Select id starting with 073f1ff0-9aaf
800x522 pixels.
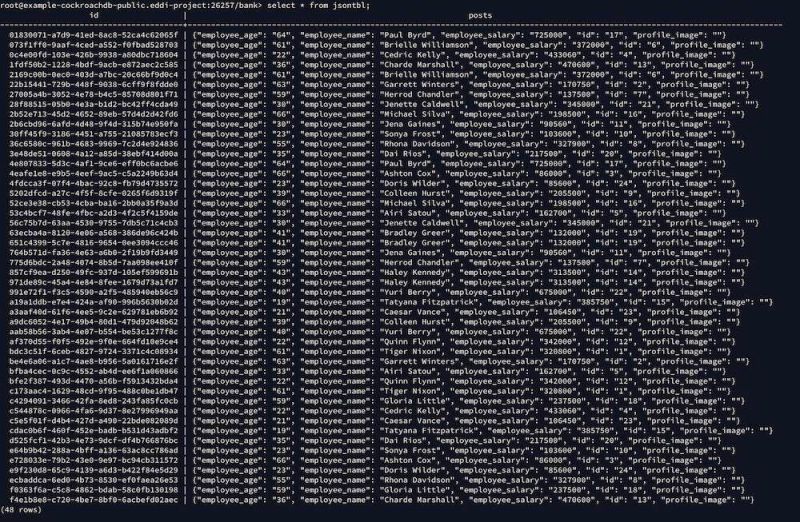point(93,45)
